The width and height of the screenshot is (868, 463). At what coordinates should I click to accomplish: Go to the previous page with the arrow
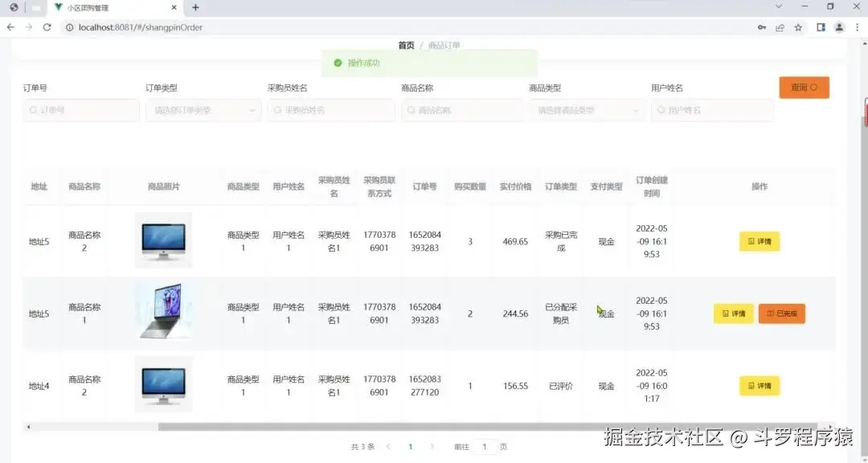389,446
